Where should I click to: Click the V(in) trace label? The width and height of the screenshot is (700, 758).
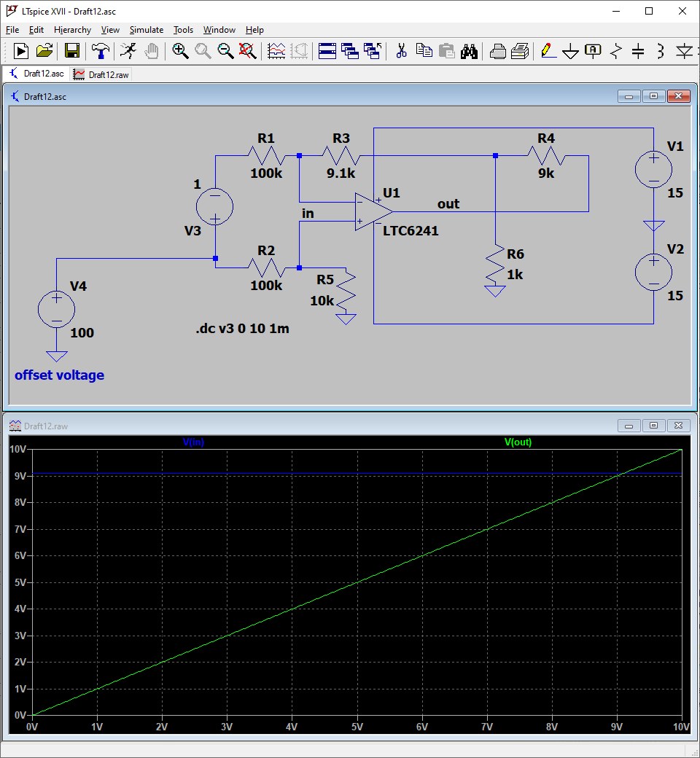click(193, 442)
